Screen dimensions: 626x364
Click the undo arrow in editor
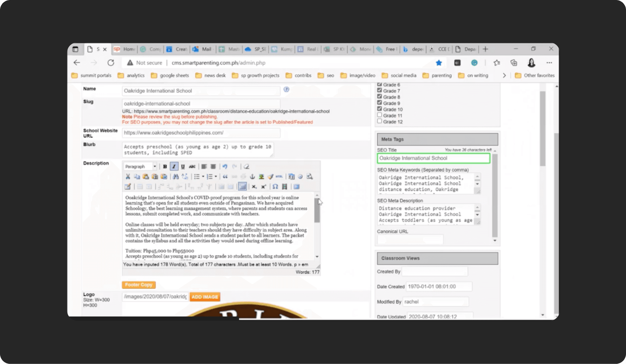225,167
